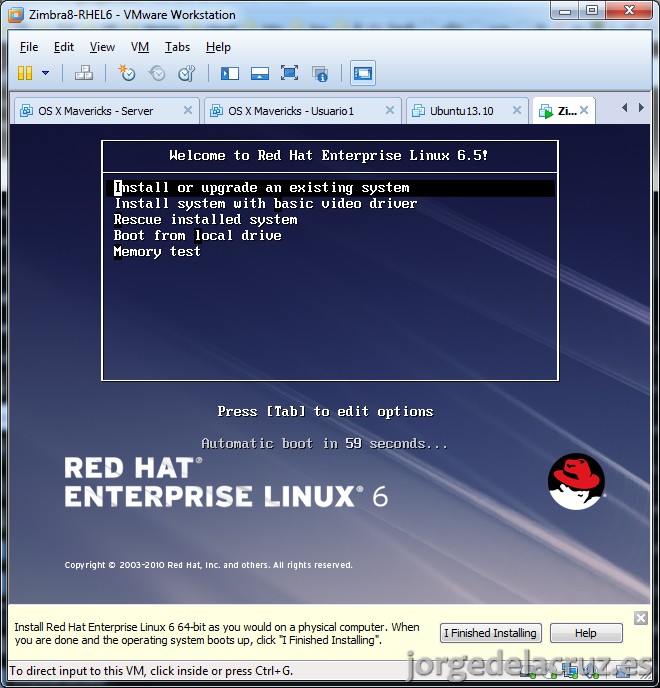Select Install system with basic video driver
The height and width of the screenshot is (688, 660).
pos(265,204)
